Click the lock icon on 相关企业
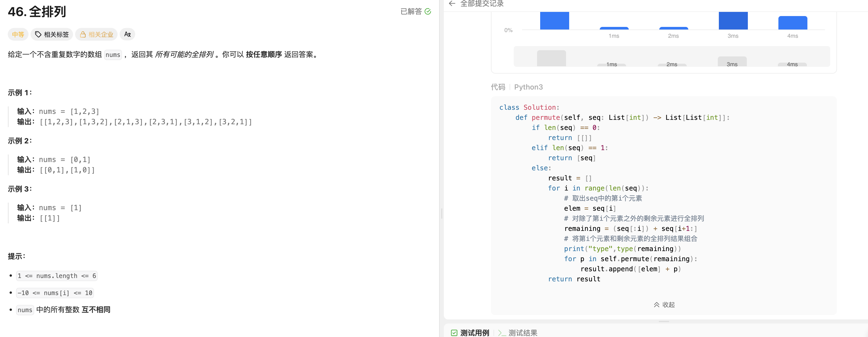Screen dimensions: 868x337 click(83, 34)
